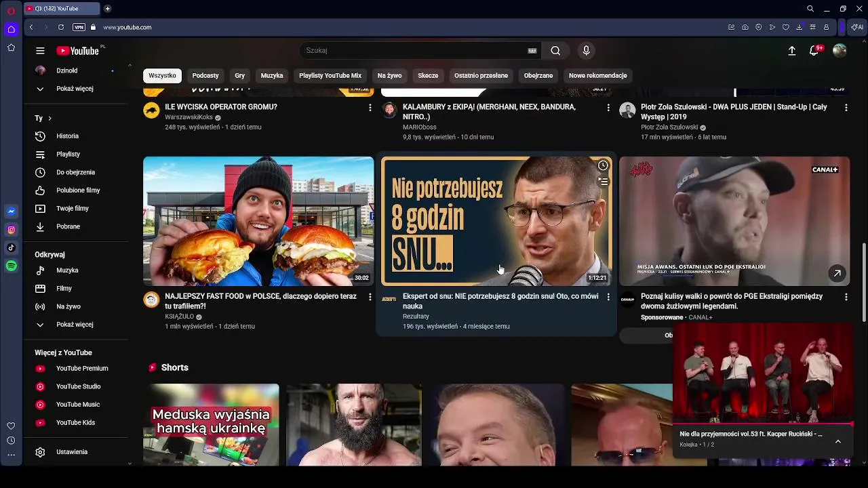Select the Skecze filter chip
Viewport: 868px width, 488px height.
(x=428, y=75)
